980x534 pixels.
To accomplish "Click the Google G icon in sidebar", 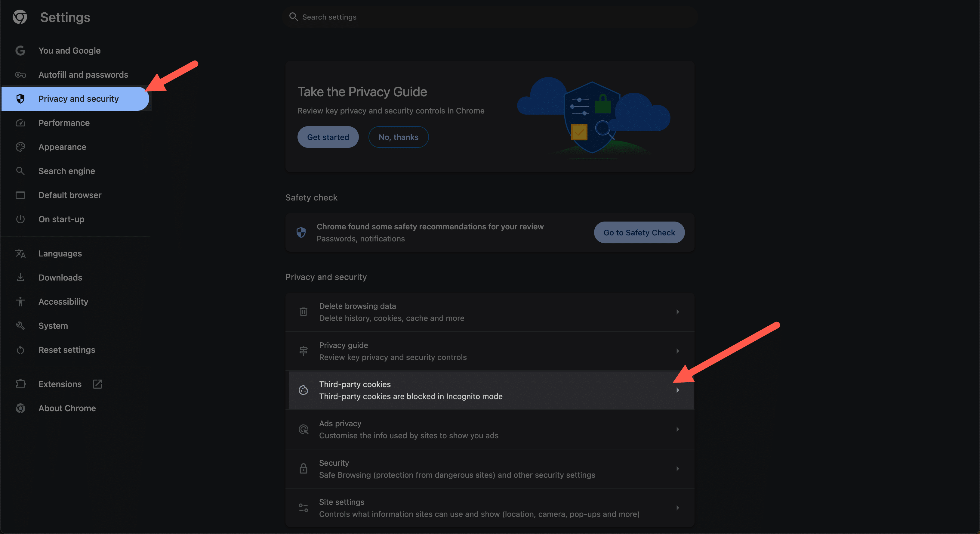I will pos(20,50).
